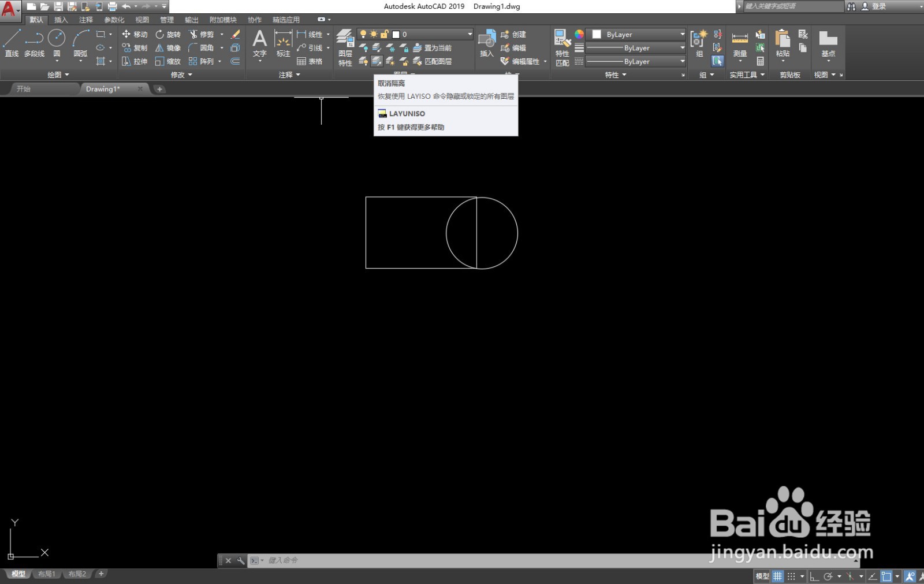The width and height of the screenshot is (924, 584).
Task: Select the Polyline (多段线) tool
Action: tap(34, 43)
